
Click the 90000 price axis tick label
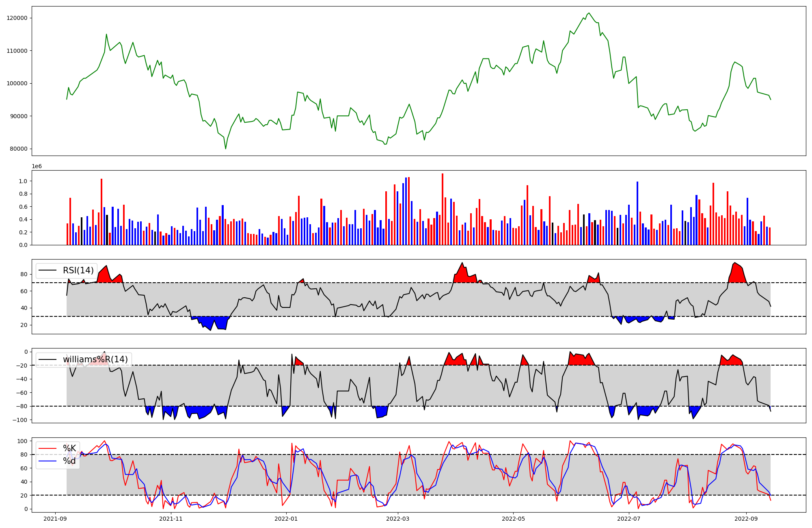click(19, 117)
